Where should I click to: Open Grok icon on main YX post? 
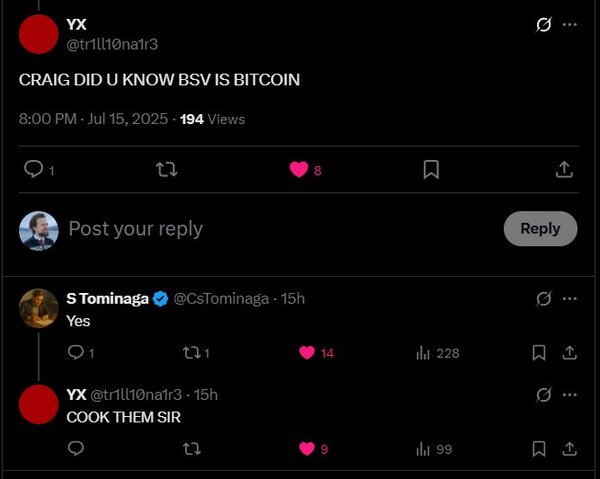point(543,25)
